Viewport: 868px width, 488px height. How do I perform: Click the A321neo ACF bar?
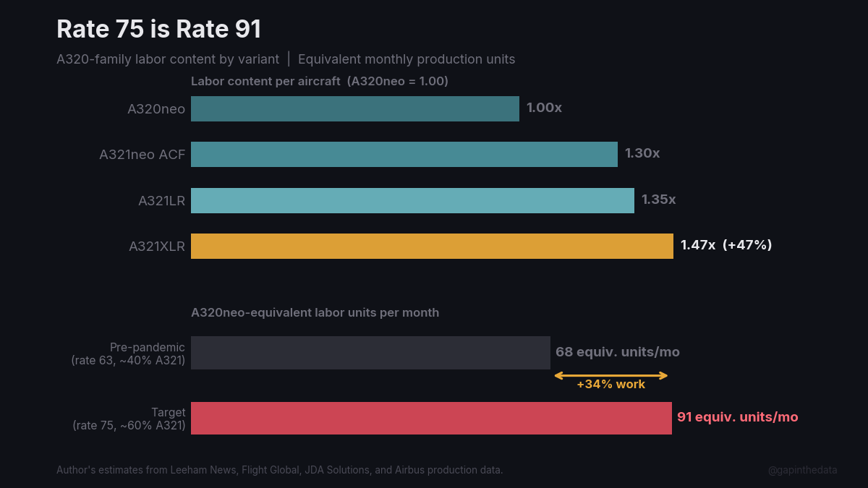404,154
